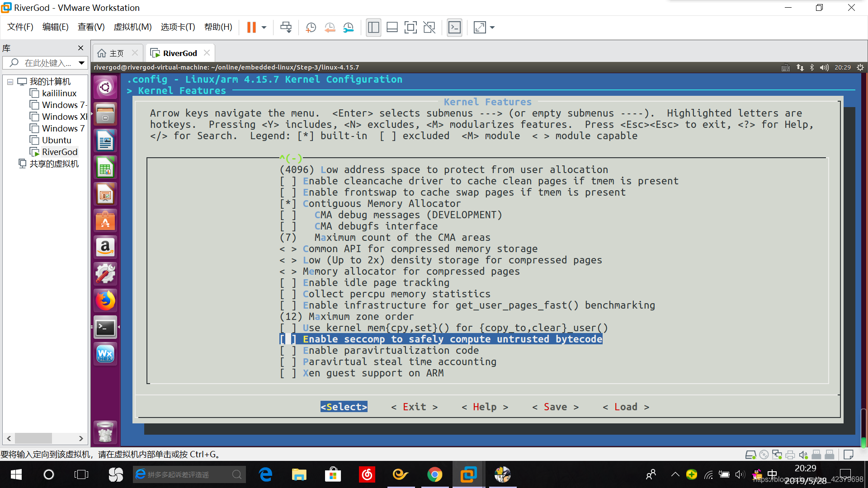
Task: Click the < Help > button
Action: 485,407
